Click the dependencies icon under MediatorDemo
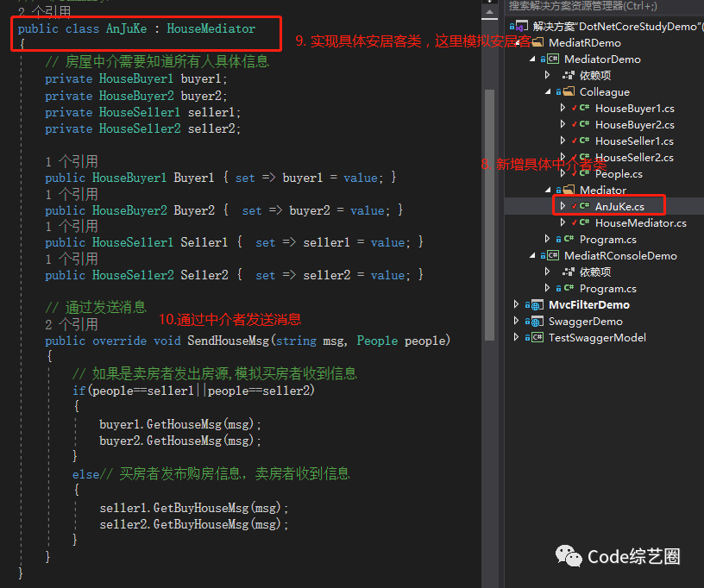Viewport: 704px width, 588px height. point(569,75)
